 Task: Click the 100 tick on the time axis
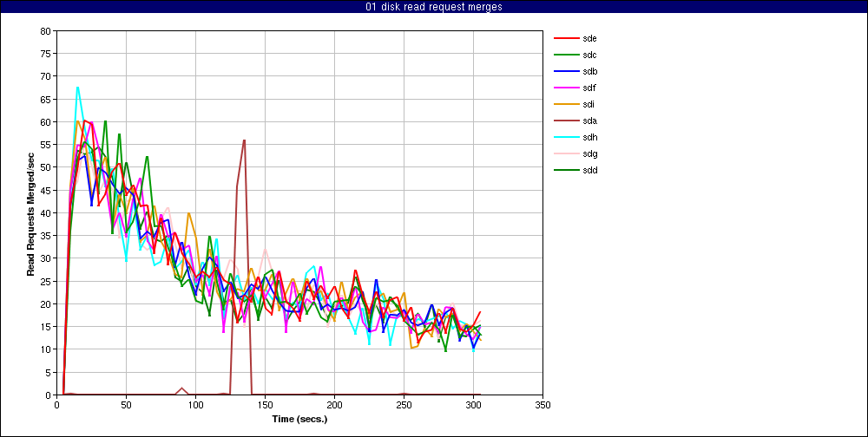pos(195,404)
